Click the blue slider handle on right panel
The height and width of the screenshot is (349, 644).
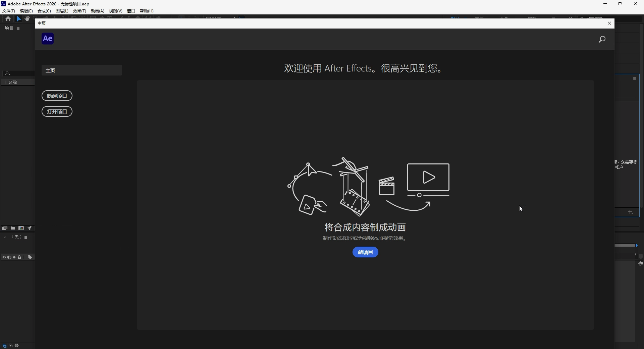point(636,246)
